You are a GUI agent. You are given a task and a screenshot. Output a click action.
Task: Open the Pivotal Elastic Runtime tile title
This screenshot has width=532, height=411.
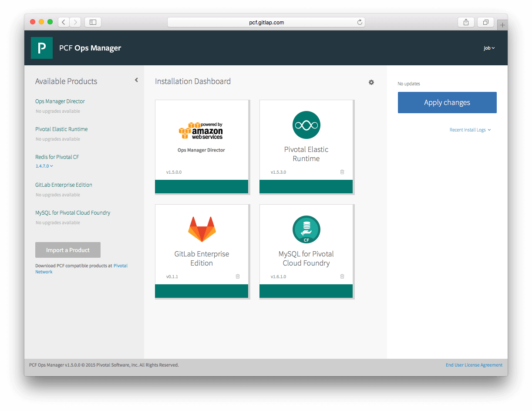pos(306,154)
